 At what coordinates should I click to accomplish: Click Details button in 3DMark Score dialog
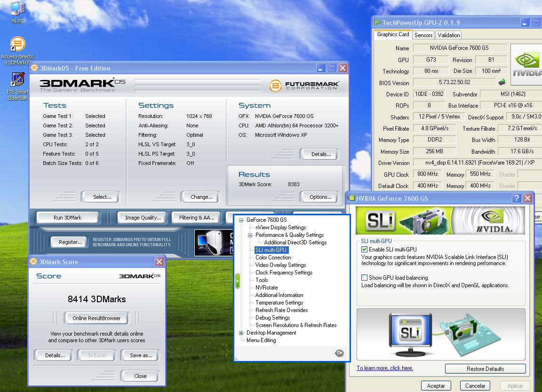(x=54, y=355)
